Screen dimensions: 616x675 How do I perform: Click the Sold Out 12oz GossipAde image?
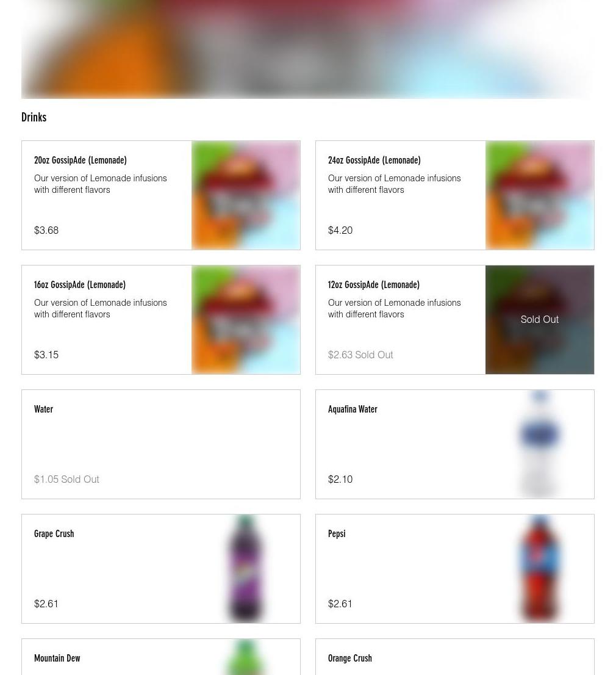539,319
